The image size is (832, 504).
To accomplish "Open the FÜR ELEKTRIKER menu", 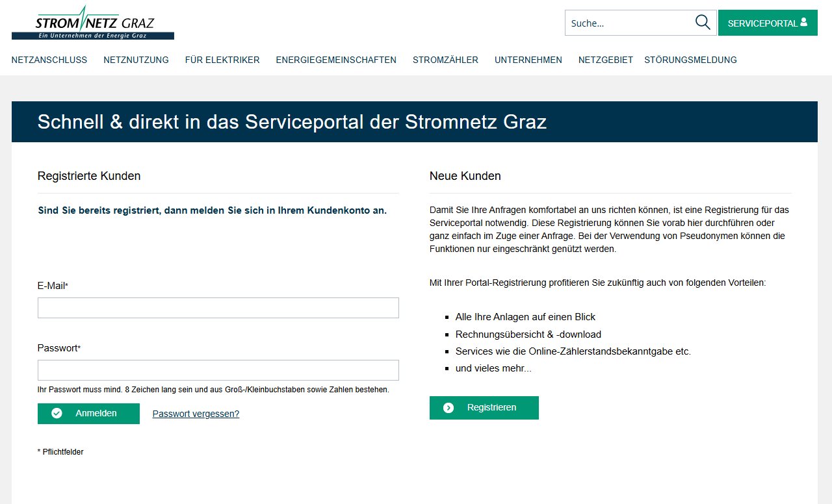I will click(x=222, y=60).
